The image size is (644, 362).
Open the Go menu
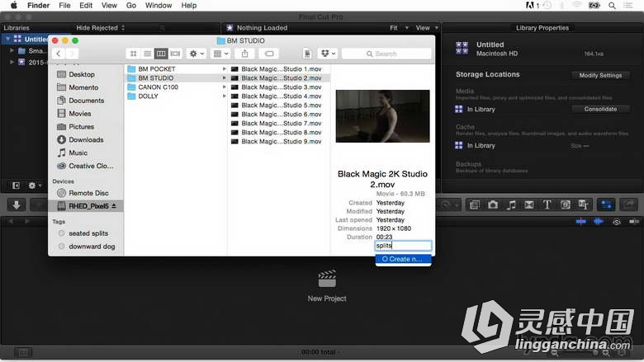131,5
